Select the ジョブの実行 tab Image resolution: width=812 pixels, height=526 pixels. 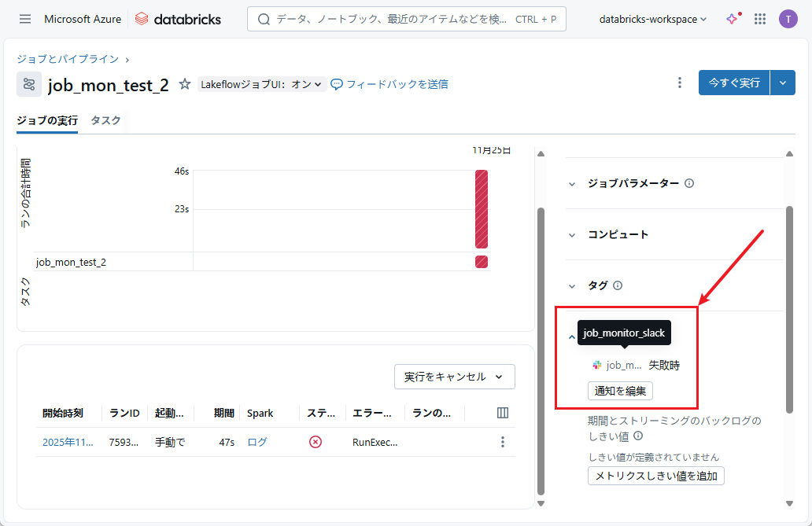tap(47, 120)
